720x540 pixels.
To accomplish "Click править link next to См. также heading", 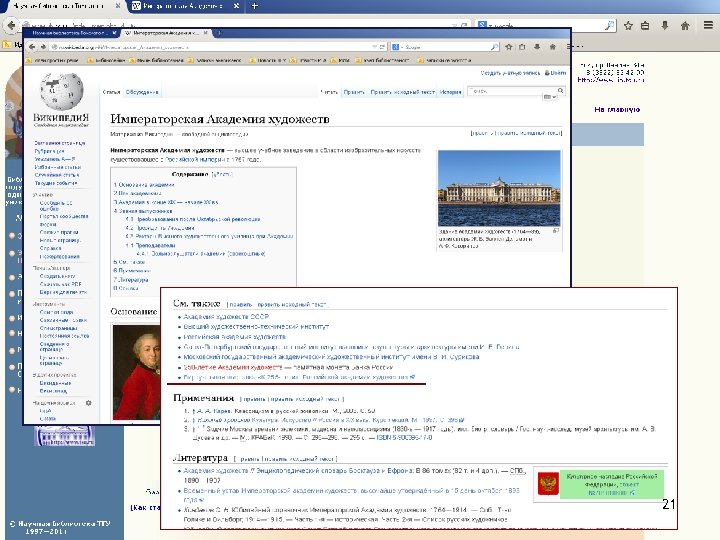I will pyautogui.click(x=241, y=304).
